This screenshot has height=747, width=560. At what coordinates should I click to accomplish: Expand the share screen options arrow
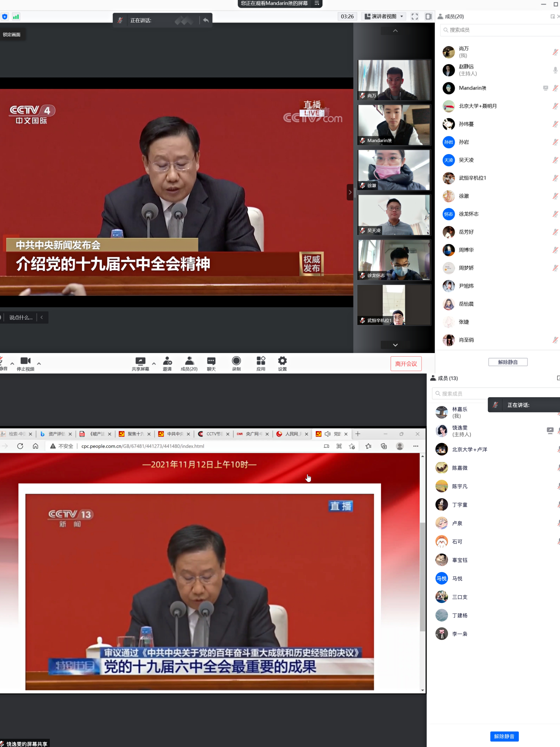click(154, 364)
